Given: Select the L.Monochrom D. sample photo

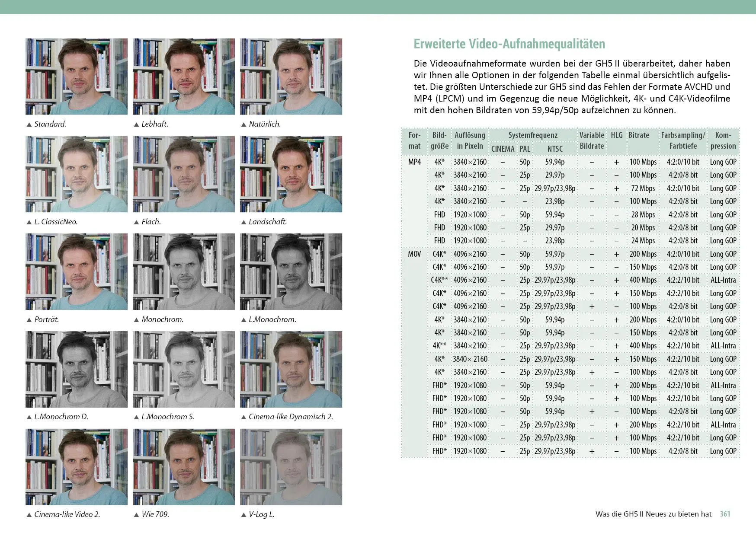Looking at the screenshot, I should (x=77, y=370).
